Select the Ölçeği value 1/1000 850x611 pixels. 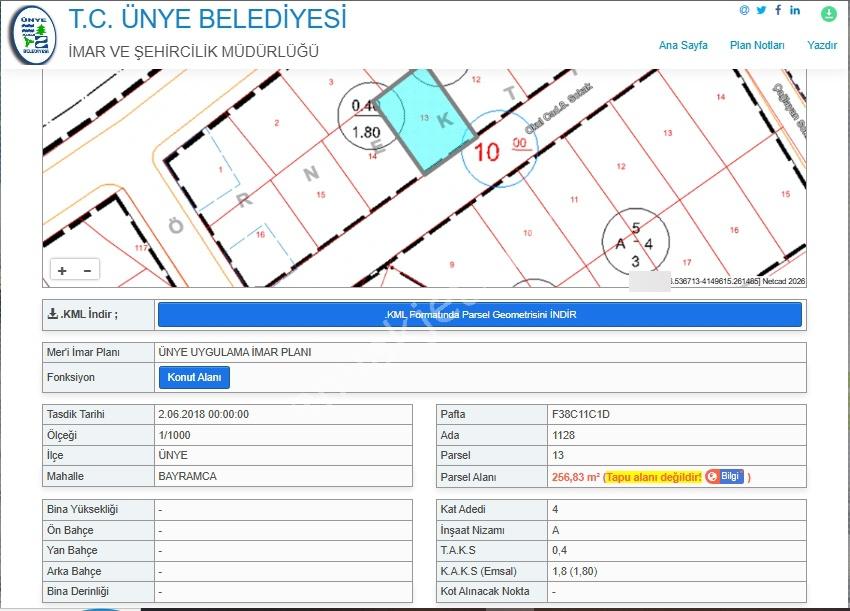coord(174,435)
